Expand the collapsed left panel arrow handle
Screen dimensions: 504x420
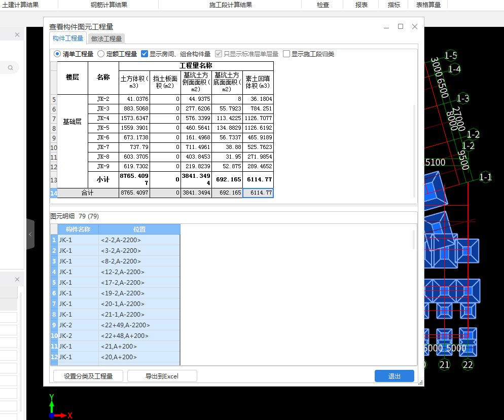tap(30, 234)
